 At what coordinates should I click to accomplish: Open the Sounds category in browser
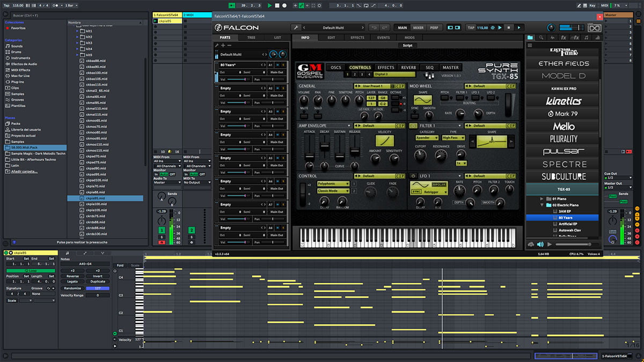click(17, 46)
